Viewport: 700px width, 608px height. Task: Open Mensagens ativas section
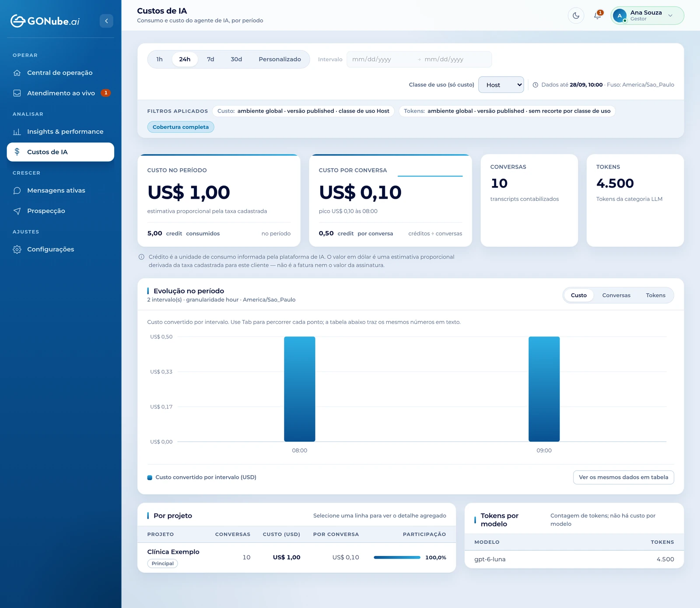coord(60,190)
